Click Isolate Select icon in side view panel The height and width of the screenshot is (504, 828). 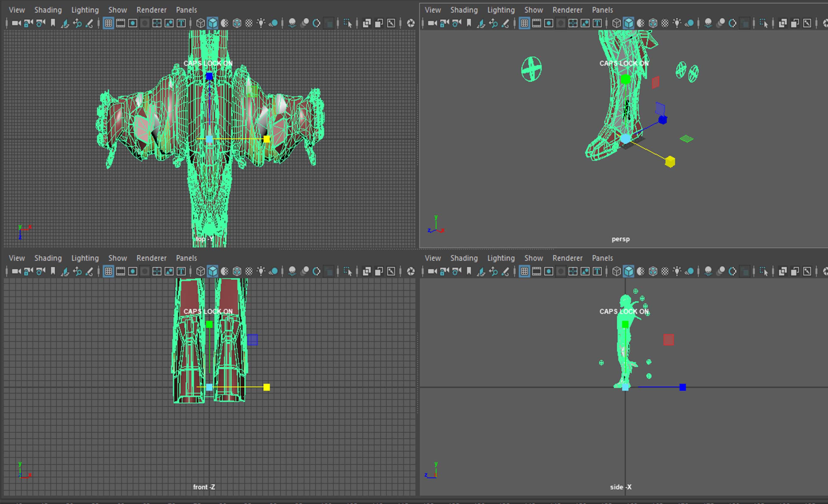pos(763,271)
